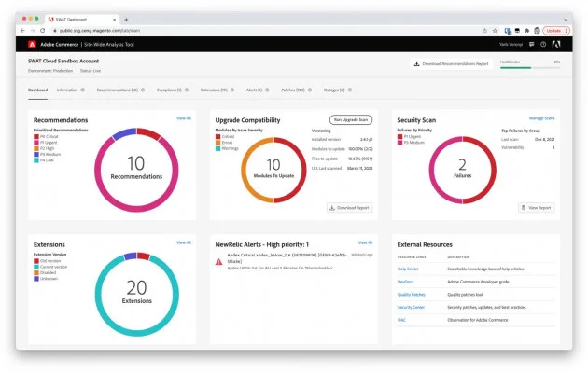Screen dimensions: 588x373
Task: Click the red NewRelic alert warning icon
Action: [x=218, y=262]
